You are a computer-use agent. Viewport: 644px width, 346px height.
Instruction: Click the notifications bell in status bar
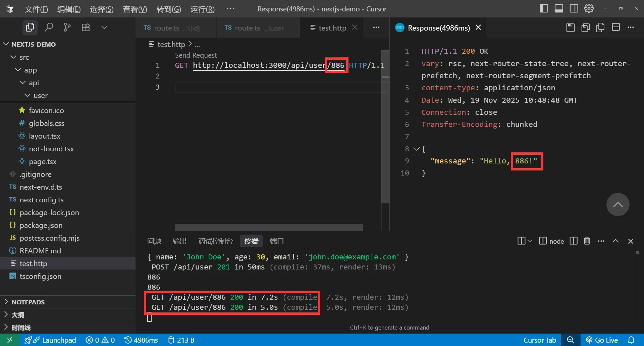tap(631, 340)
